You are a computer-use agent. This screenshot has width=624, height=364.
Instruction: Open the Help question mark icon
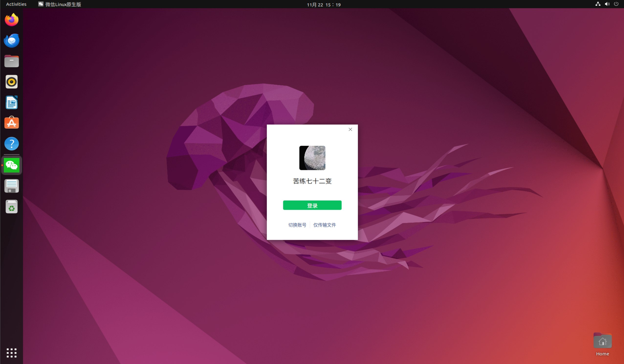click(x=11, y=144)
